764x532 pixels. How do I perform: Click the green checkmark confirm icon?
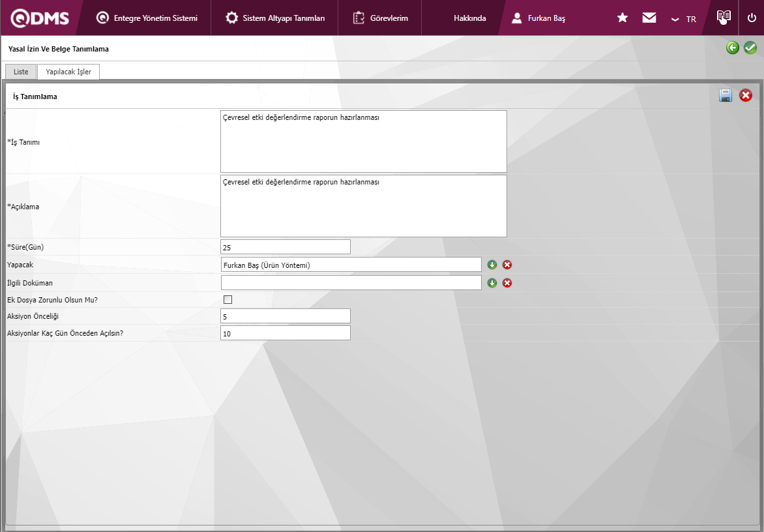point(750,48)
